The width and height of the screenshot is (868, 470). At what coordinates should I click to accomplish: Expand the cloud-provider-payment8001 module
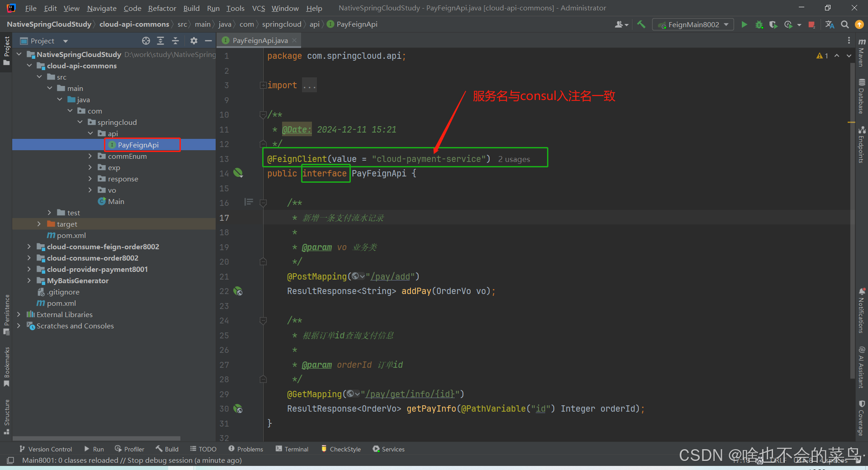pyautogui.click(x=29, y=269)
